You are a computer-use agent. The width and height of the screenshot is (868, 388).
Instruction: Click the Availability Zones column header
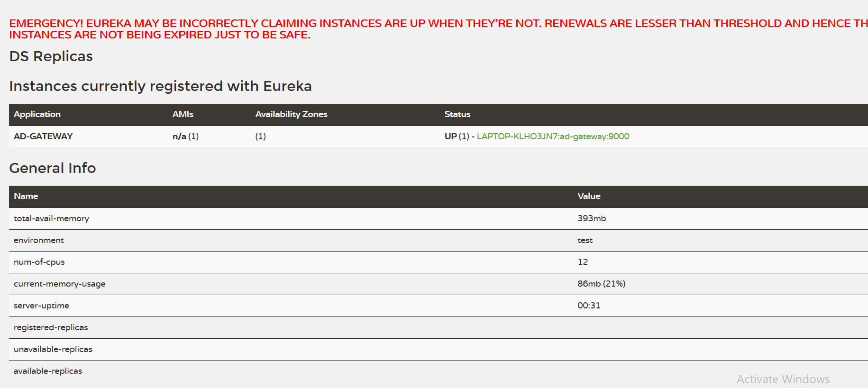click(x=291, y=114)
